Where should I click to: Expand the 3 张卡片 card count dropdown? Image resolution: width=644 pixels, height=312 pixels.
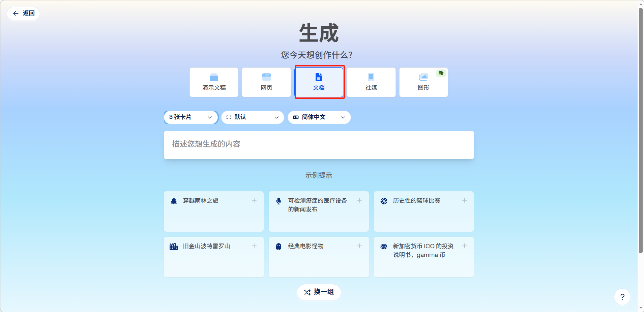(191, 117)
